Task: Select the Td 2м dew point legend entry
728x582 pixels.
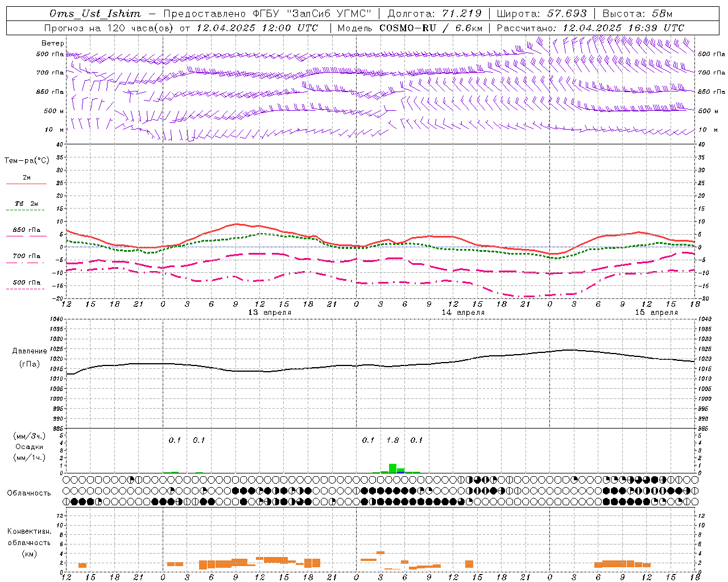Action: [x=27, y=203]
